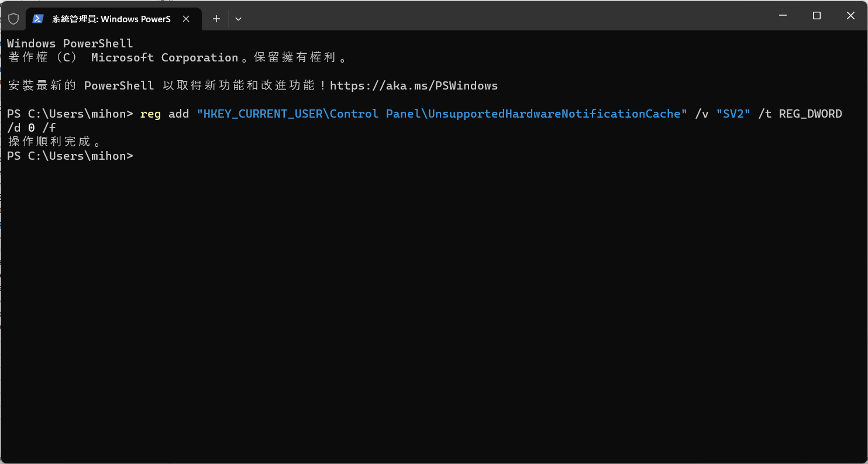This screenshot has height=464, width=868.
Task: Maximize the terminal window
Action: pos(817,16)
